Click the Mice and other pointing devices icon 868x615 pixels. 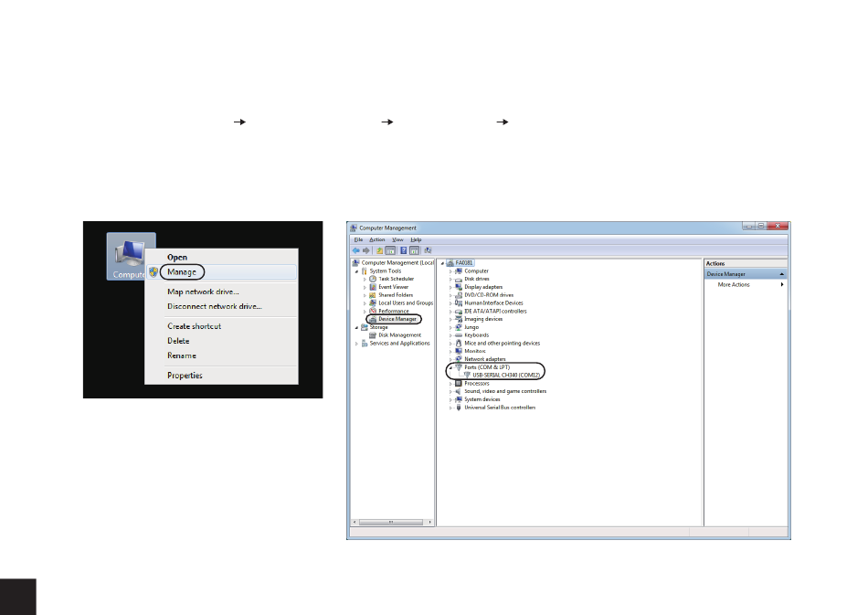tap(459, 344)
